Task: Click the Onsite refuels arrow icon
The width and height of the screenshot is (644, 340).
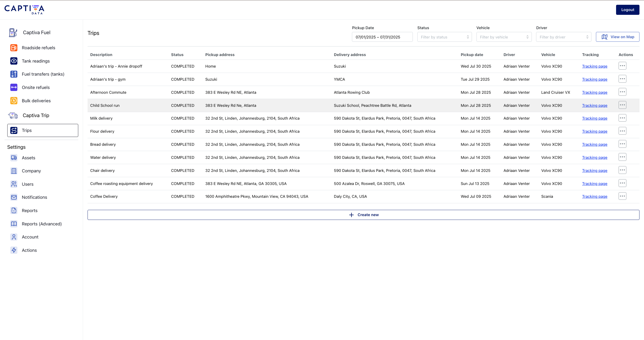Action: pyautogui.click(x=14, y=87)
